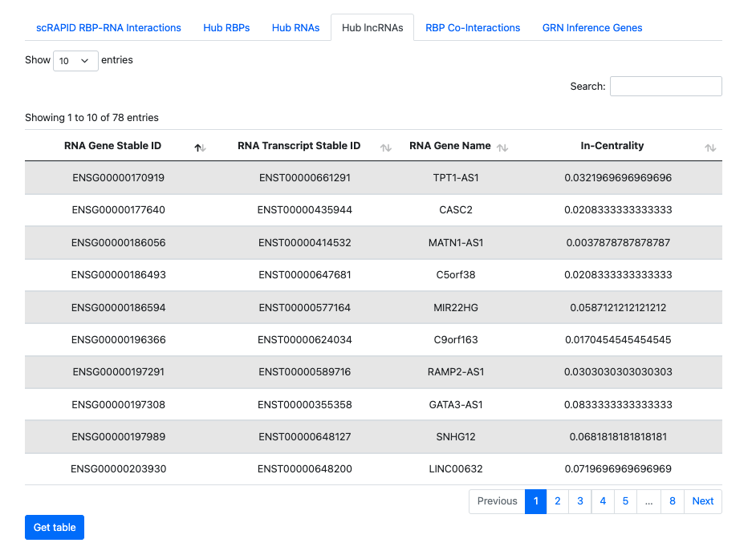
Task: Go to RBP Co-Interactions tab
Action: (473, 28)
